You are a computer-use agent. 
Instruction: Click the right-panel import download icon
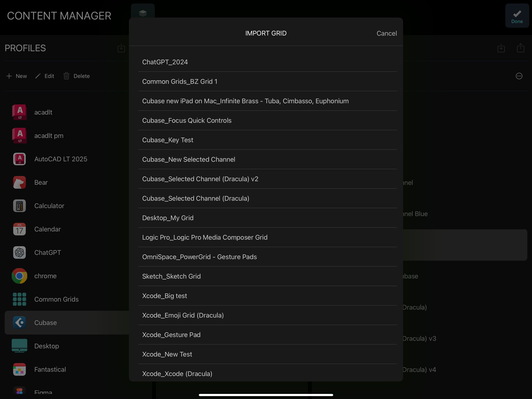(501, 48)
